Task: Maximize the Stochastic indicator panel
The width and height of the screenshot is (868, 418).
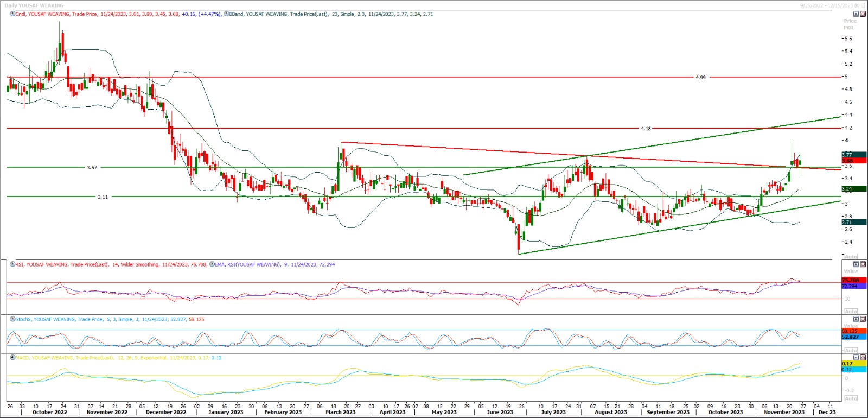Action: tap(856, 319)
